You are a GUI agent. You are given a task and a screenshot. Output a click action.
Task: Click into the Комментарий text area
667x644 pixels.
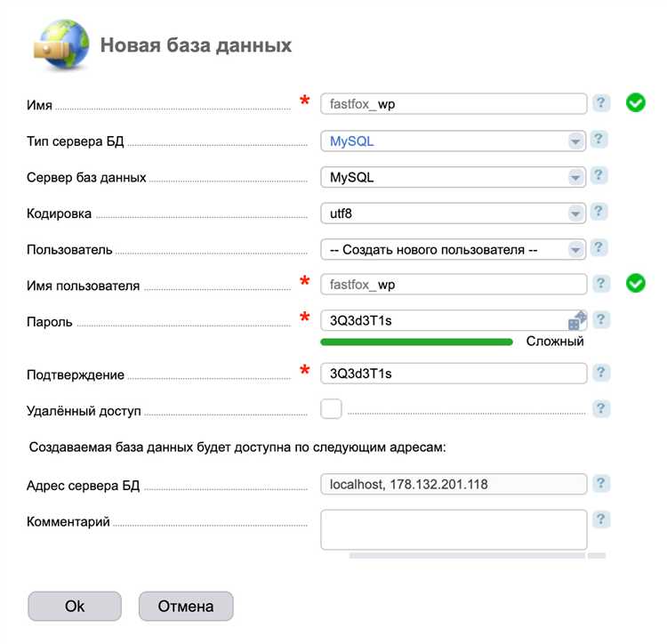point(453,529)
